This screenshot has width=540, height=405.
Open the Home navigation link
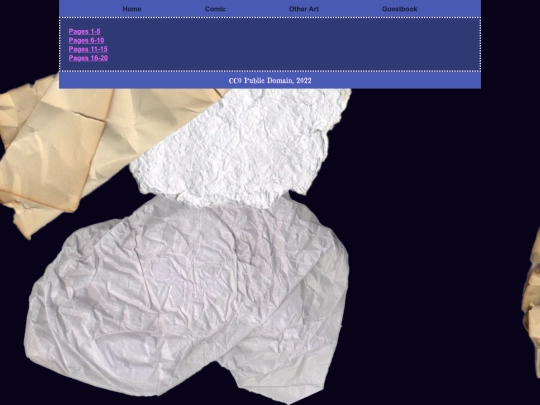[x=132, y=9]
